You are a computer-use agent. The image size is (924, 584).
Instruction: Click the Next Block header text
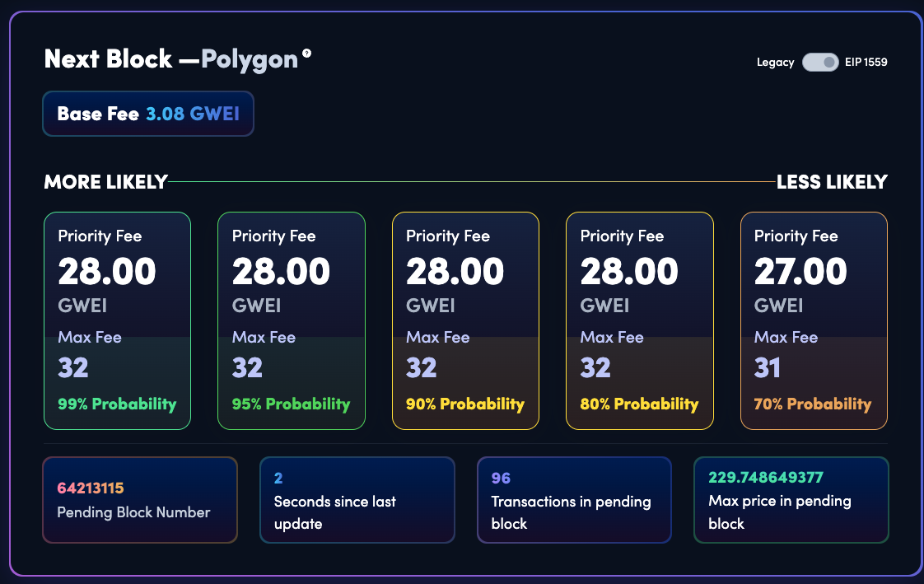(x=110, y=58)
